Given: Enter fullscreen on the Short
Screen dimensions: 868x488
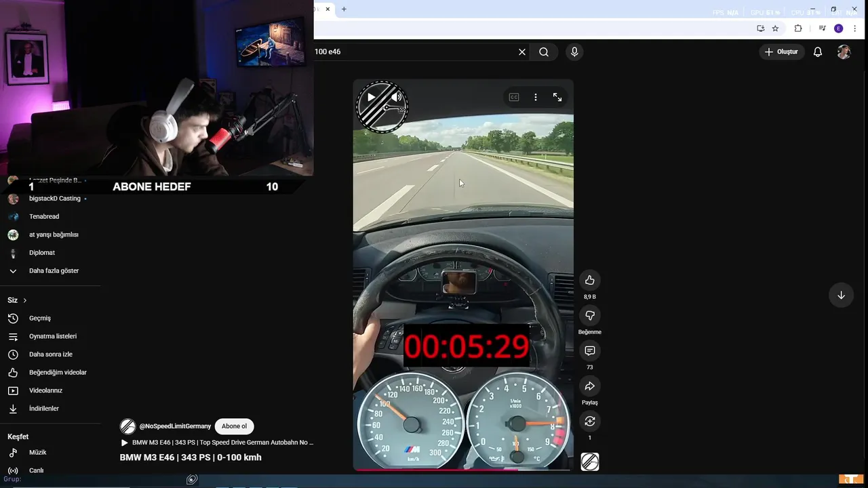Looking at the screenshot, I should coord(557,97).
